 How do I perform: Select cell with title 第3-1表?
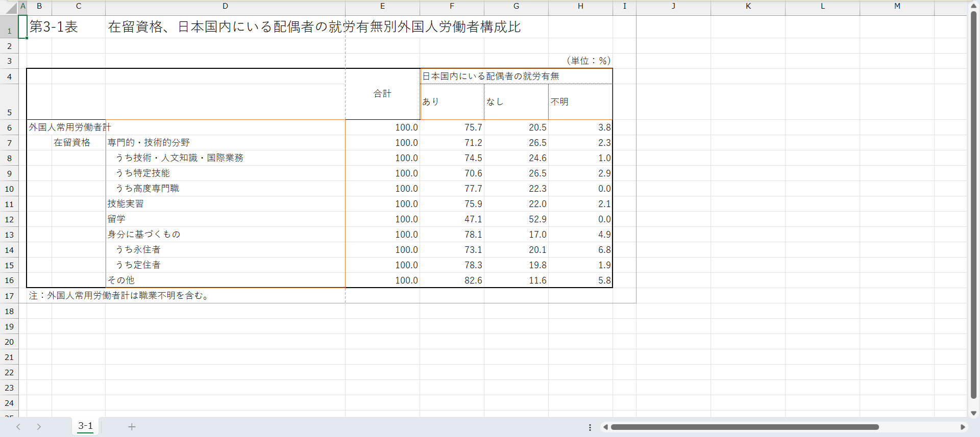point(54,27)
